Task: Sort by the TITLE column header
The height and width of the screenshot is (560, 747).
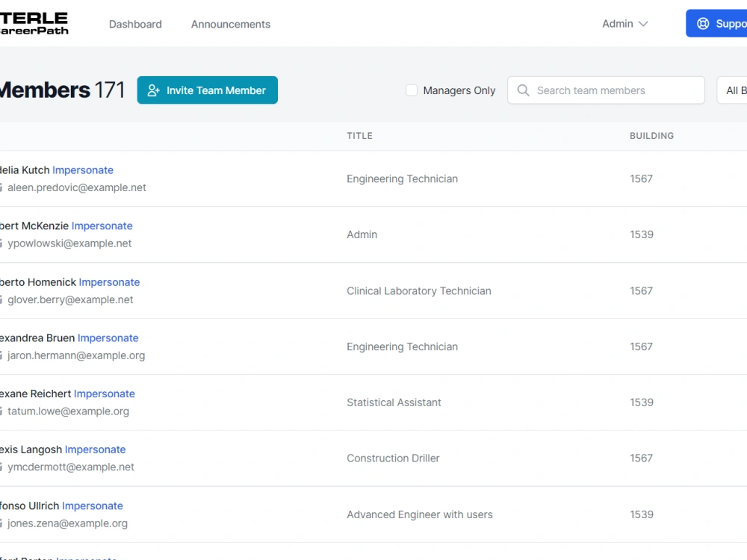Action: point(360,136)
